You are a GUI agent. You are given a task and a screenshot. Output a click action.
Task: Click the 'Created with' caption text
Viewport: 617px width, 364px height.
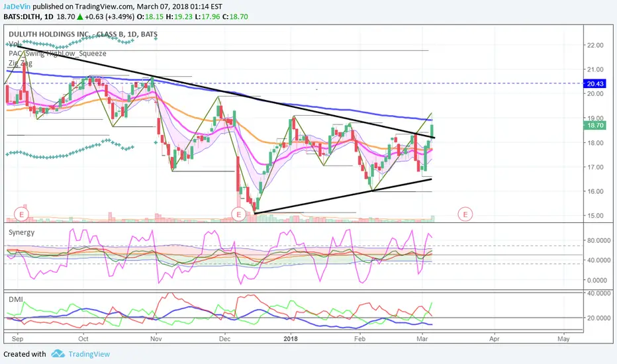pos(24,354)
